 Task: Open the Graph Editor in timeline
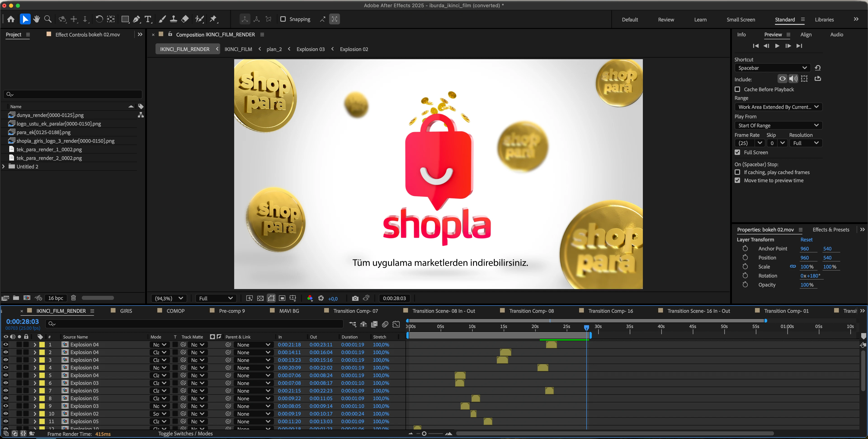396,324
